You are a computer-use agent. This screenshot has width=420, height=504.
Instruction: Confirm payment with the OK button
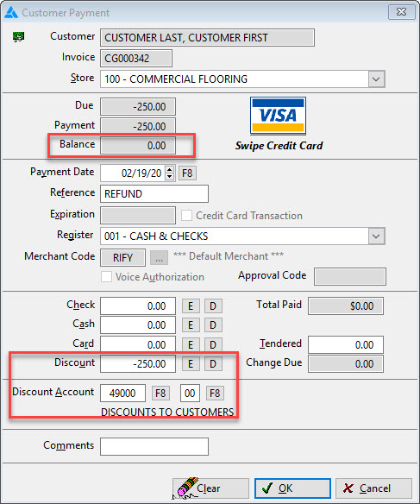pos(292,488)
